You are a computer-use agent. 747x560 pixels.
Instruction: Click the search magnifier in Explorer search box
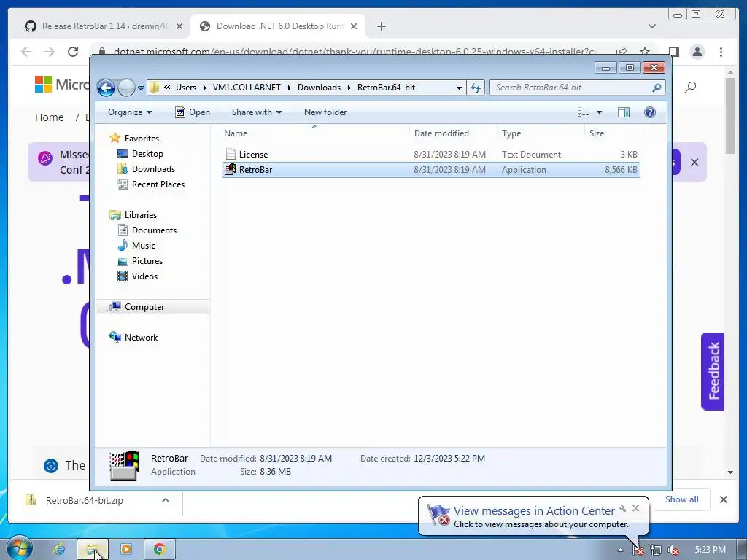pos(657,87)
